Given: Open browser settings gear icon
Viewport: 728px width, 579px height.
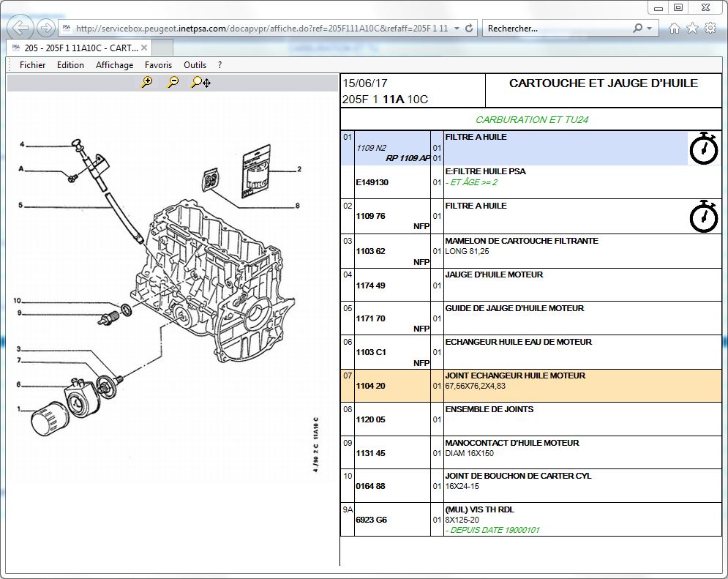Looking at the screenshot, I should (x=709, y=29).
